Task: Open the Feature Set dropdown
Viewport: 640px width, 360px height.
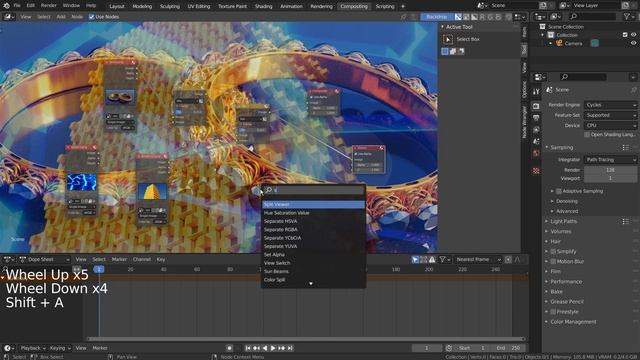Action: click(x=611, y=116)
